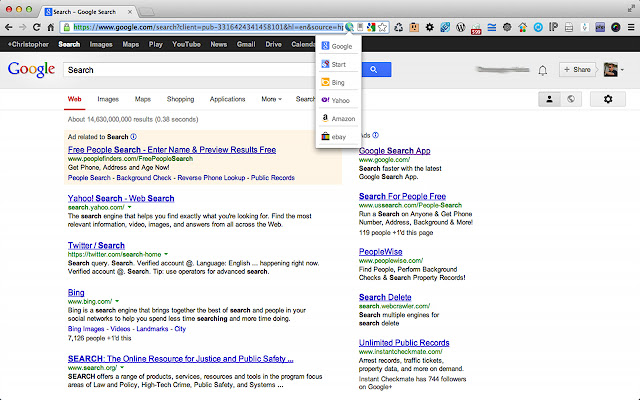640x400 pixels.
Task: Click the info icon beside Ad related to Search
Action: pos(133,137)
